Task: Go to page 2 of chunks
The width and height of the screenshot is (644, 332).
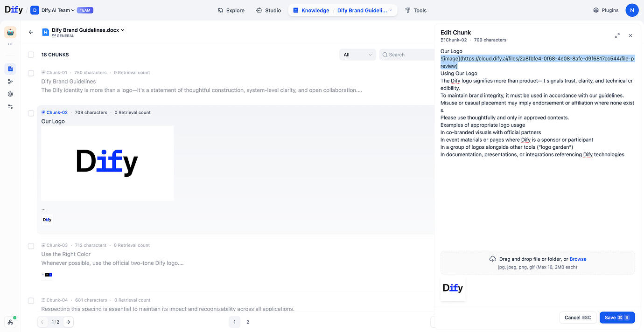Action: pos(248,322)
